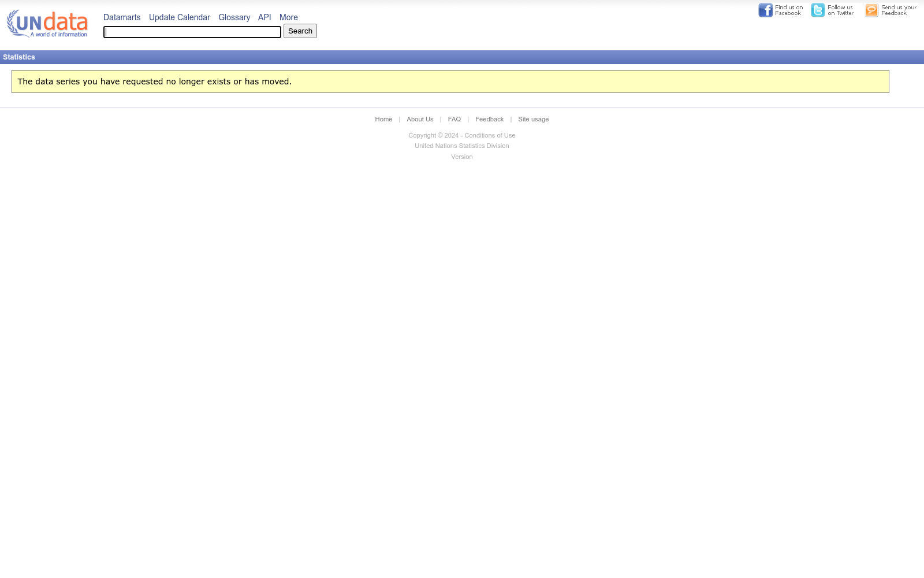Click the Statistics header bar label
Image resolution: width=924 pixels, height=578 pixels.
coord(19,57)
